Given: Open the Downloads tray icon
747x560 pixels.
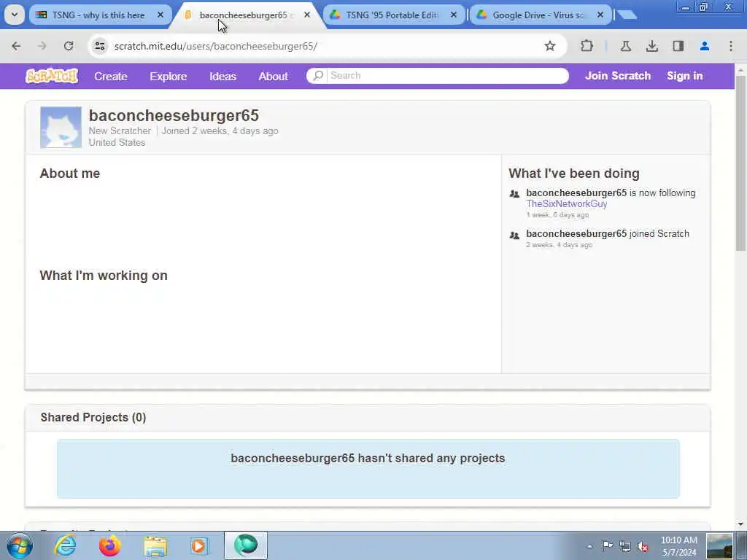Looking at the screenshot, I should pyautogui.click(x=651, y=46).
